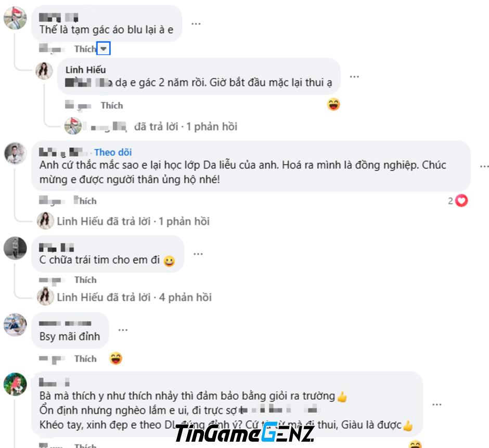Like the 'C chữa trái tim' comment
Viewport: 489px width, 448px height.
tap(85, 280)
